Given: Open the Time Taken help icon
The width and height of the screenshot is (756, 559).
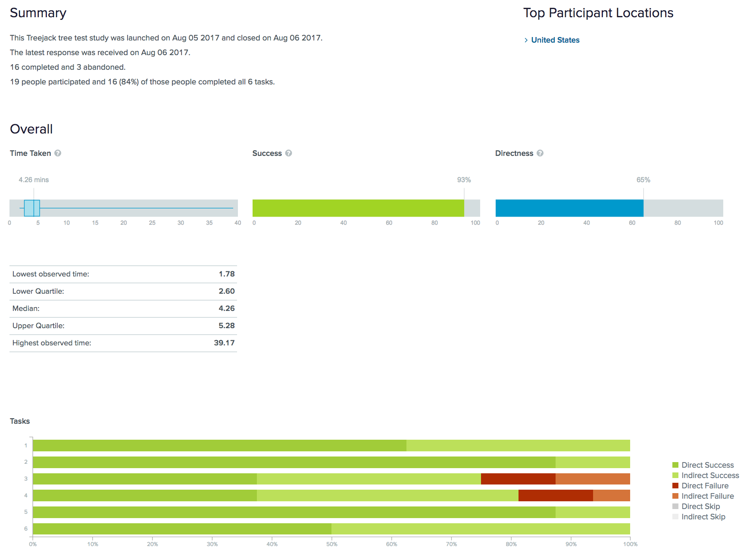Looking at the screenshot, I should click(58, 153).
